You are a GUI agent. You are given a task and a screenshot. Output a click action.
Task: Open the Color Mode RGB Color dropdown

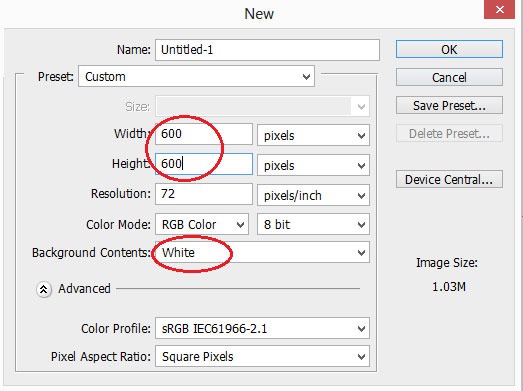pos(202,224)
